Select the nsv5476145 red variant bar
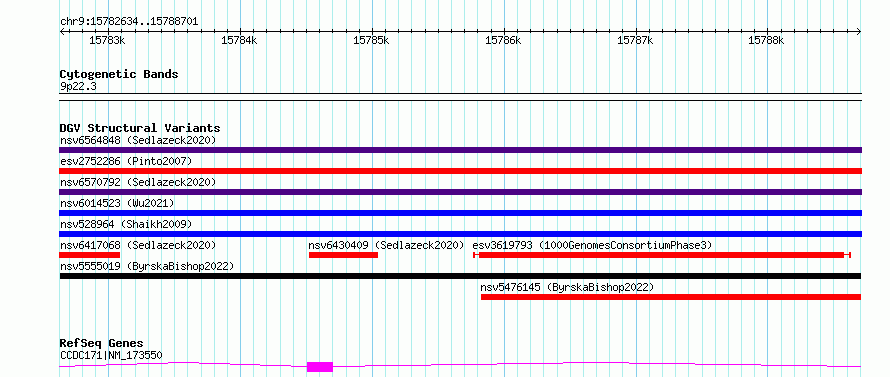Image resolution: width=890 pixels, height=377 pixels. (x=671, y=297)
